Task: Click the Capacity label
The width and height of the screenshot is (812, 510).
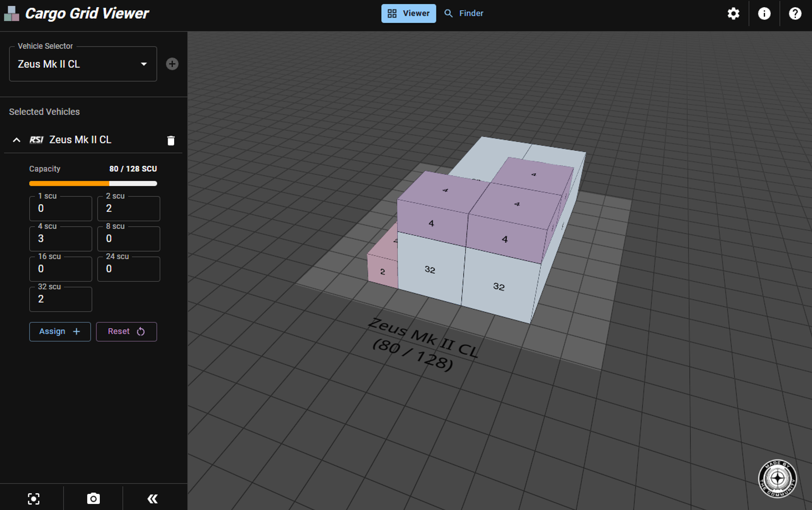Action: 45,169
